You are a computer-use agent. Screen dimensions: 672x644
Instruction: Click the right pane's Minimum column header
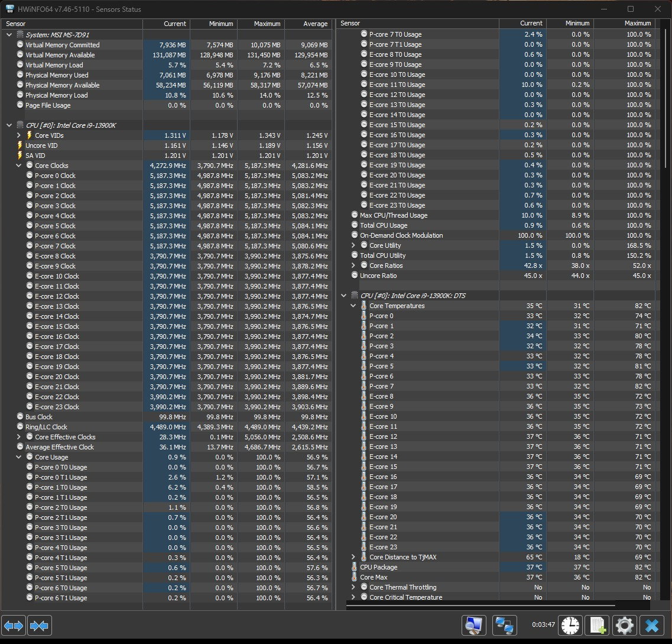[570, 23]
